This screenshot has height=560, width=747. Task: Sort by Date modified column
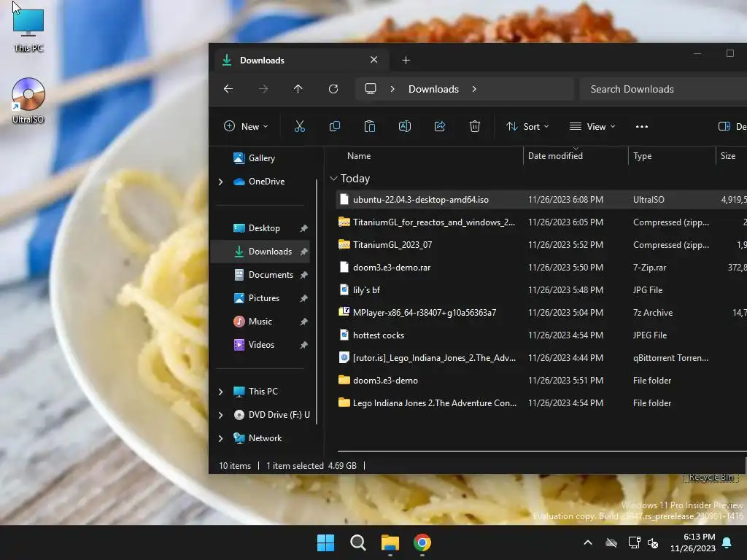tap(555, 156)
